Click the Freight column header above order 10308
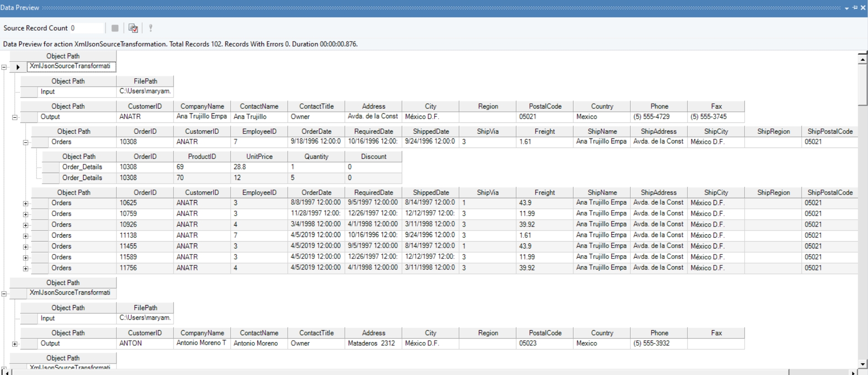The height and width of the screenshot is (375, 868). point(544,132)
